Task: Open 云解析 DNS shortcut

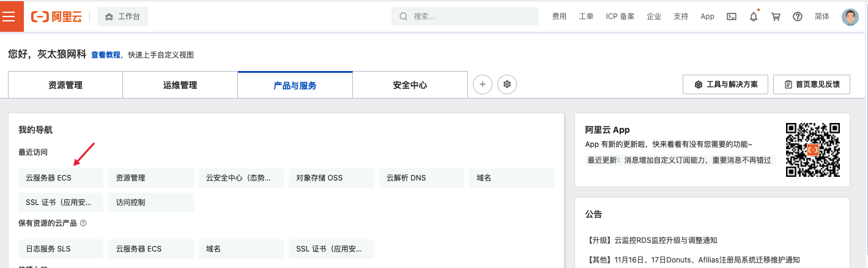Action: 421,178
